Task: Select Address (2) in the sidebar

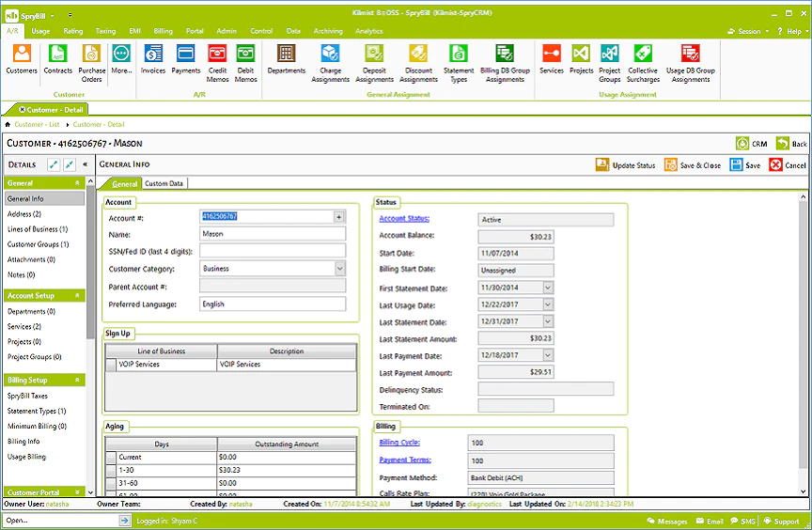Action: (24, 213)
